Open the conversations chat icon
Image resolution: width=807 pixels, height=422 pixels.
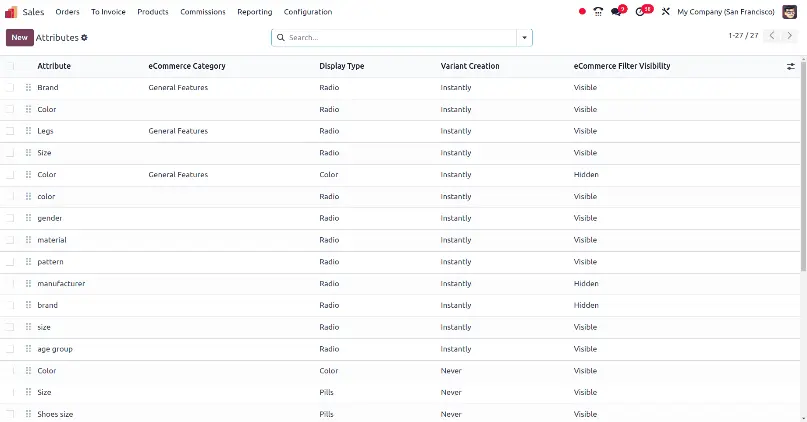point(616,11)
